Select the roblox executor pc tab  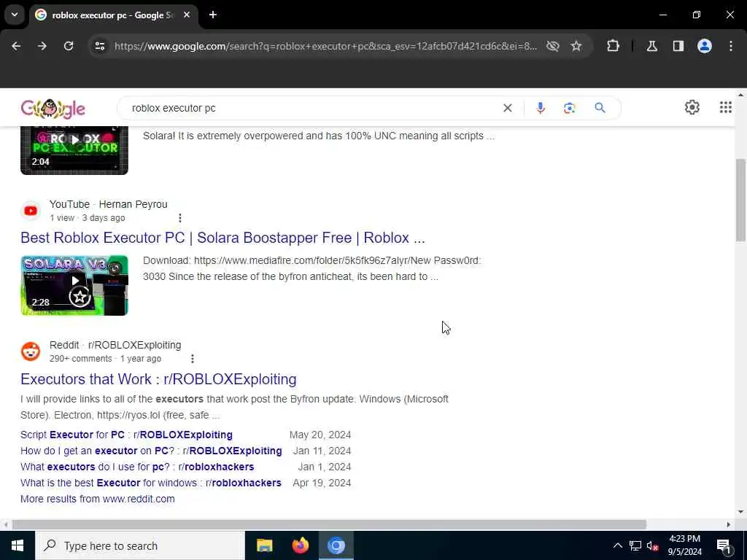coord(113,15)
